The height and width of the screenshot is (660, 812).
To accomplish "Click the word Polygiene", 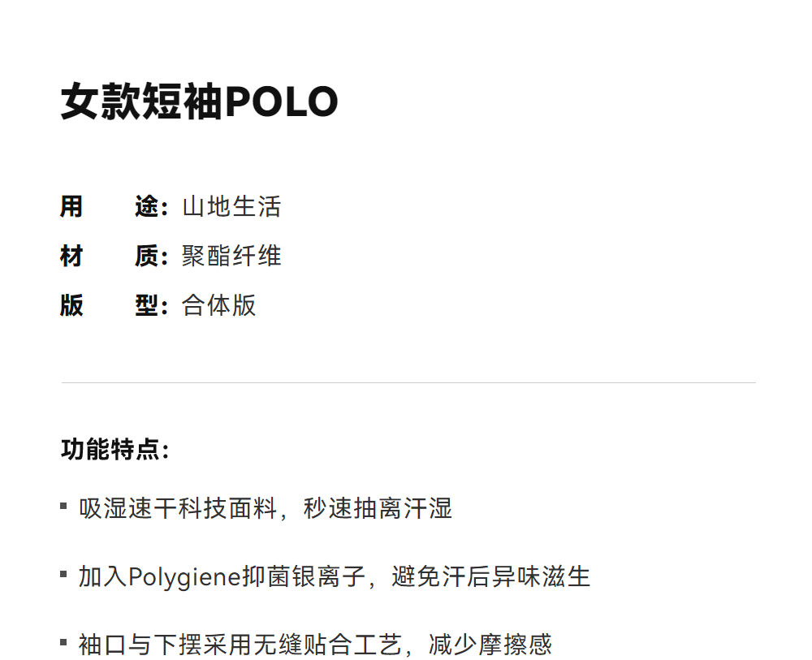I will 185,577.
